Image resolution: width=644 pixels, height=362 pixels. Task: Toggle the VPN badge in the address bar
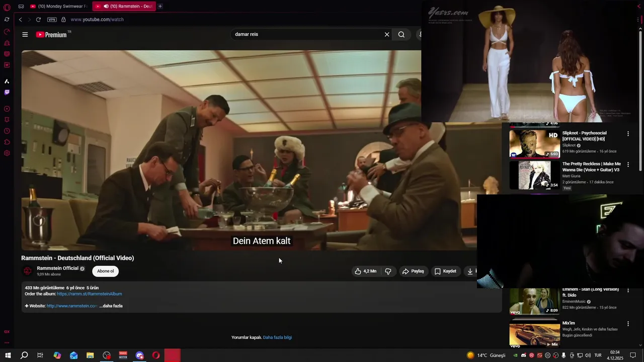coord(52,20)
